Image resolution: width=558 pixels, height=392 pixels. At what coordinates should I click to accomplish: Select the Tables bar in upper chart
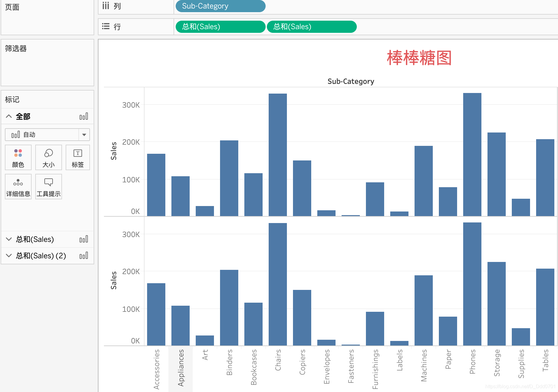[x=545, y=178]
